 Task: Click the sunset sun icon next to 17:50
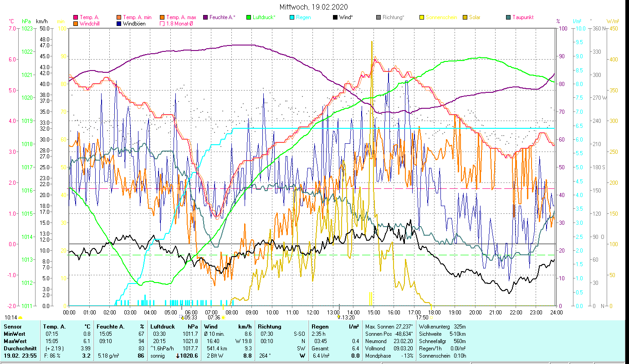pos(431,318)
